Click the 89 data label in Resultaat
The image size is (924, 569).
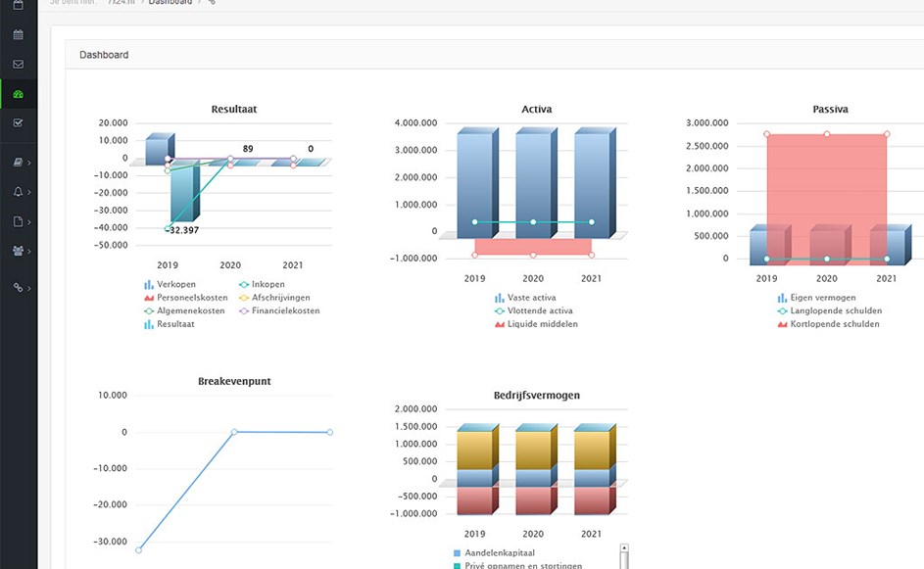(248, 149)
